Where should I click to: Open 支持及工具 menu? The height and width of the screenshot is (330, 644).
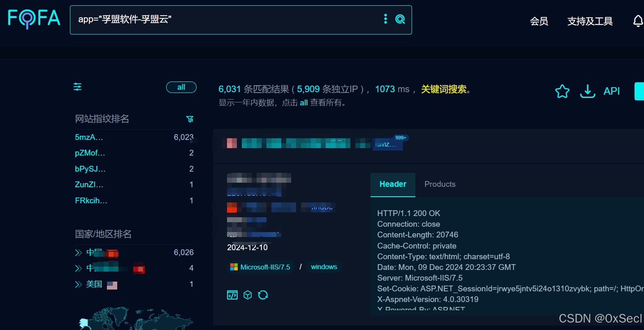coord(590,21)
